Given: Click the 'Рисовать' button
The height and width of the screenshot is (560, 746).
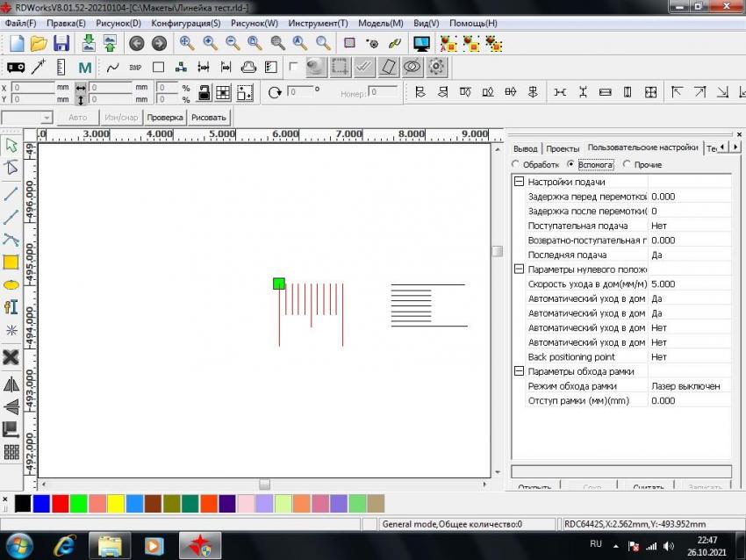Looking at the screenshot, I should (x=208, y=117).
